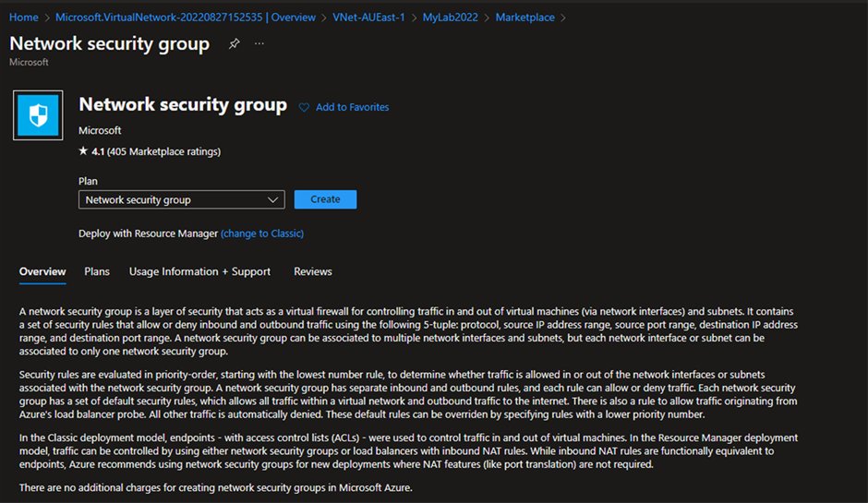Click the page title 'Network security group'
The height and width of the screenshot is (503, 868).
pyautogui.click(x=110, y=43)
